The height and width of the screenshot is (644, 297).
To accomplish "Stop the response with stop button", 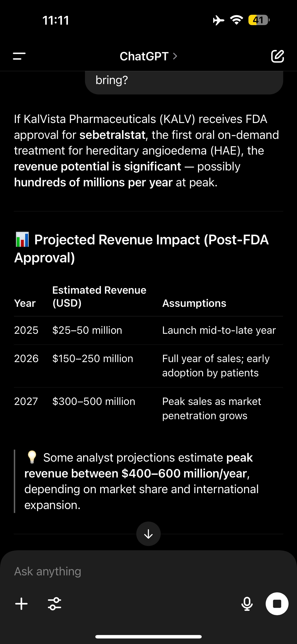I will click(x=277, y=604).
